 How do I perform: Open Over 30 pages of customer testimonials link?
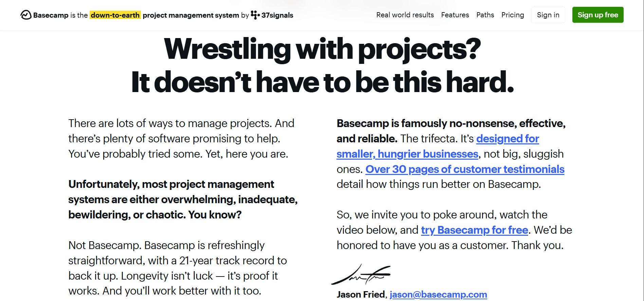tap(465, 169)
